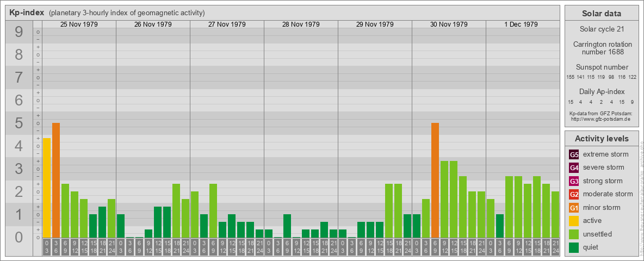Click the 'unsettled' legend label

pos(598,234)
